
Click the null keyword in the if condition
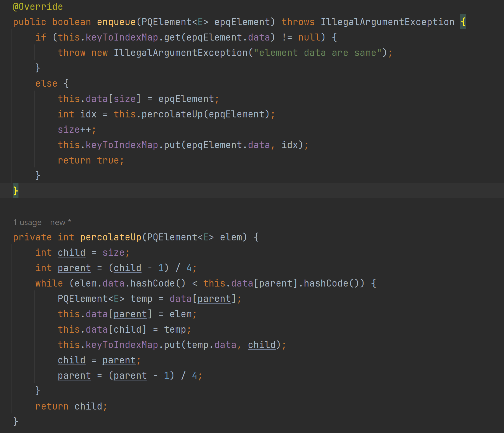pyautogui.click(x=309, y=37)
